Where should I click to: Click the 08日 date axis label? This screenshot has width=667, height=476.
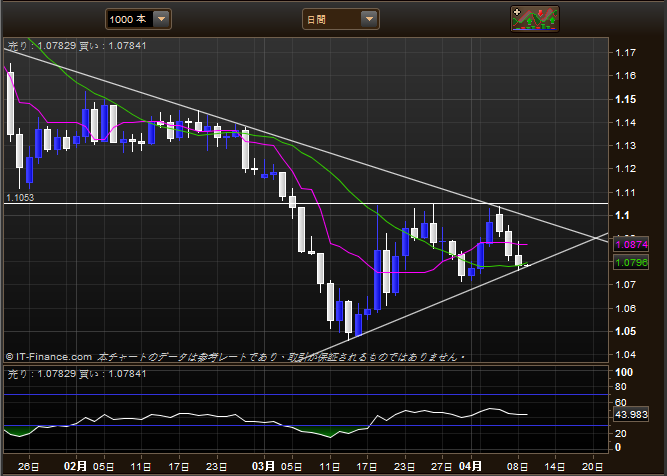pos(518,466)
